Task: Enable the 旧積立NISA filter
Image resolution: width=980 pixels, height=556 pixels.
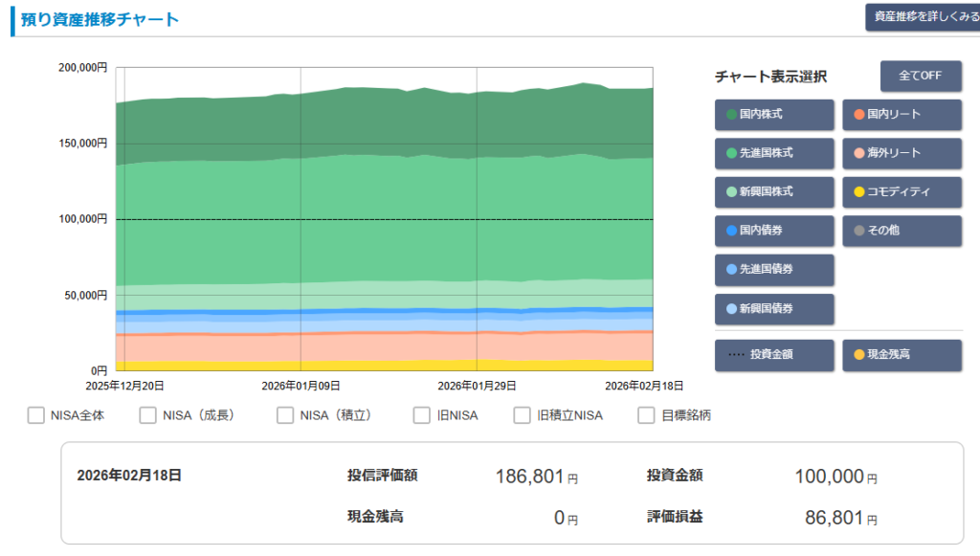Action: coord(521,415)
